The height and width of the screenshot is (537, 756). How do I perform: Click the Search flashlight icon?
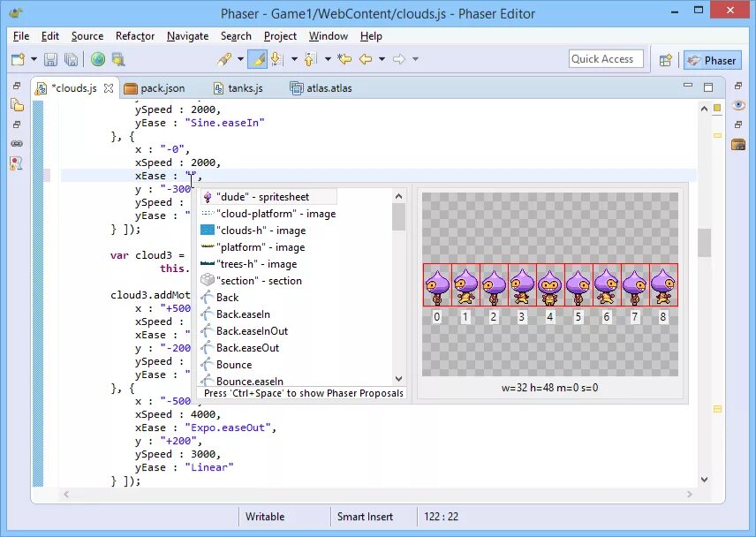coord(223,59)
